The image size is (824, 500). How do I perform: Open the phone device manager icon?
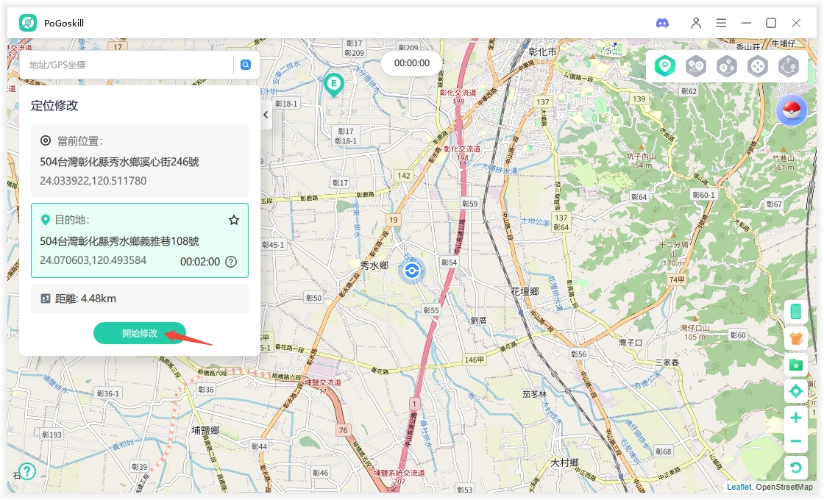[795, 312]
